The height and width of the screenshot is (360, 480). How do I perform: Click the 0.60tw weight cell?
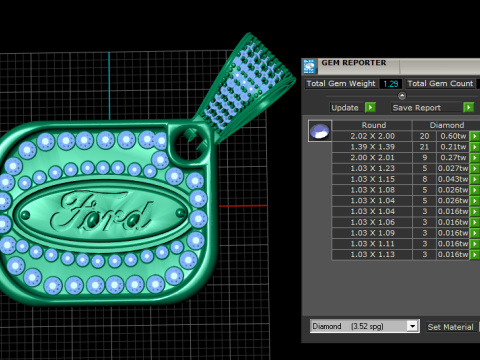point(453,136)
